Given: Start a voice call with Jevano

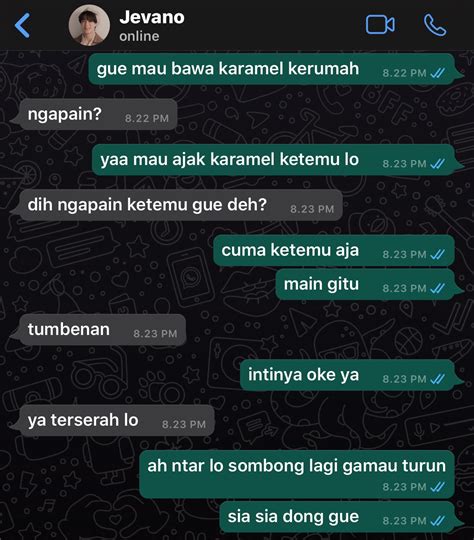Looking at the screenshot, I should 435,25.
